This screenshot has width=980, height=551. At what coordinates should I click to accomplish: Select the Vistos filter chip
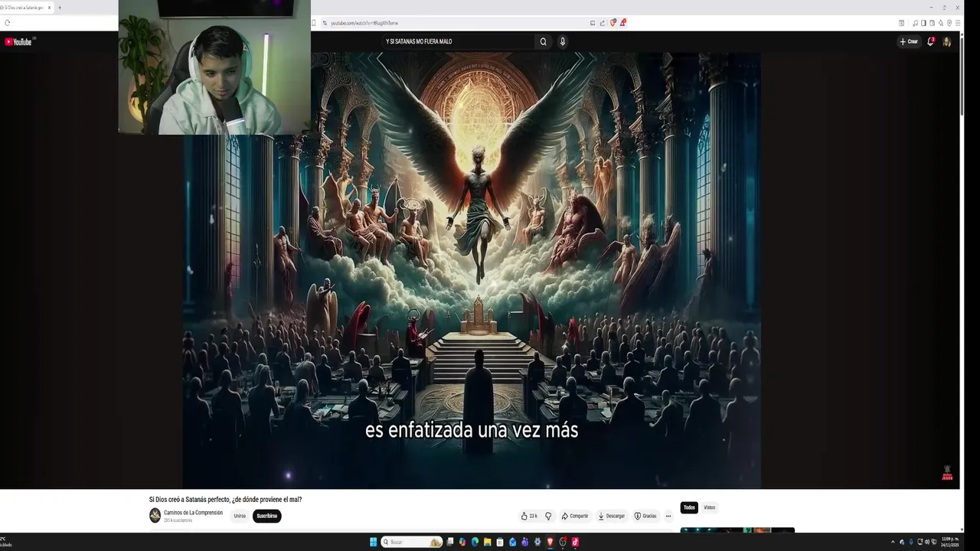pyautogui.click(x=710, y=507)
